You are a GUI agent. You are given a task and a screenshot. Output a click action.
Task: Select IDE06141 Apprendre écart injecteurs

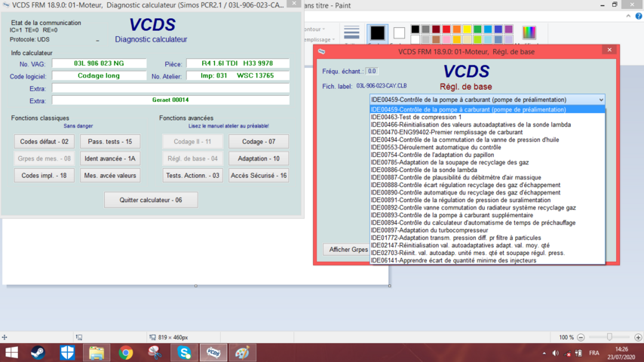pos(487,260)
